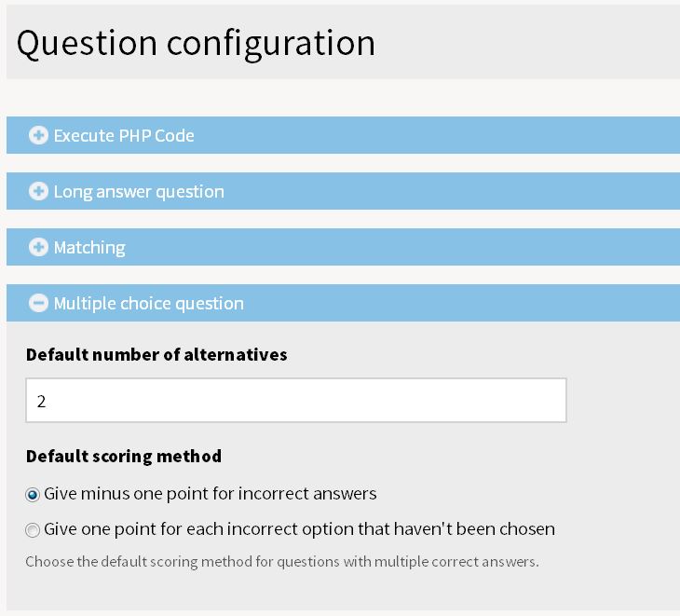The width and height of the screenshot is (680, 616).
Task: Click the Execute PHP Code title text
Action: coord(124,136)
